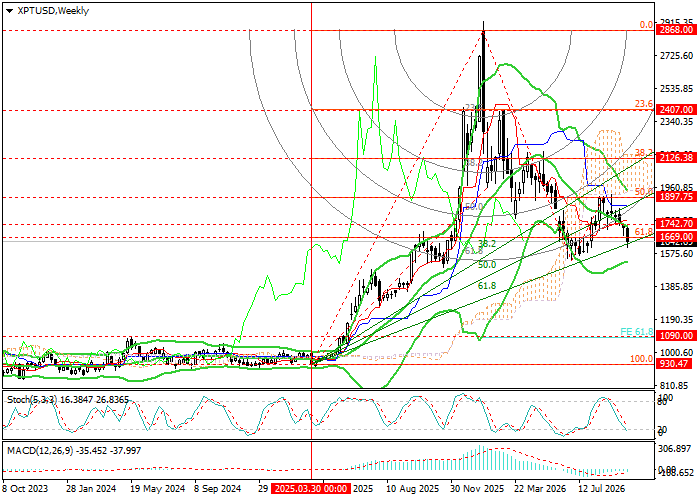Click the orange 100.0 Fibonacci label

pos(642,358)
